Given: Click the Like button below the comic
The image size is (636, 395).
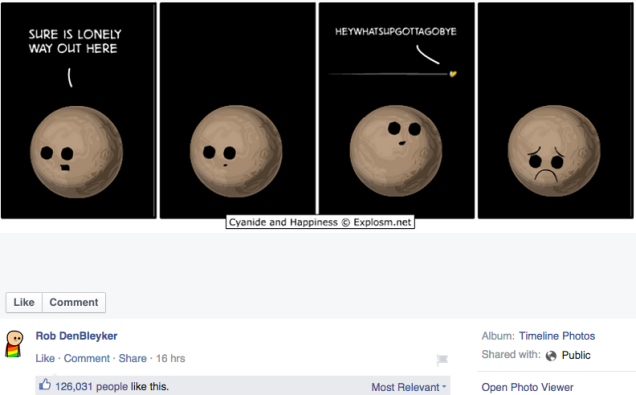Looking at the screenshot, I should point(24,303).
